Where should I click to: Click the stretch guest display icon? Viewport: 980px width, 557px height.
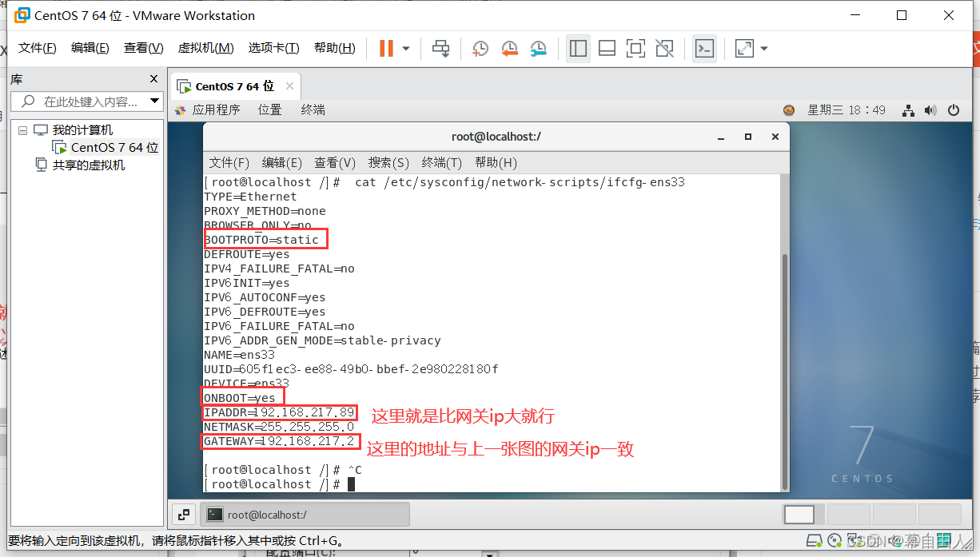[744, 49]
